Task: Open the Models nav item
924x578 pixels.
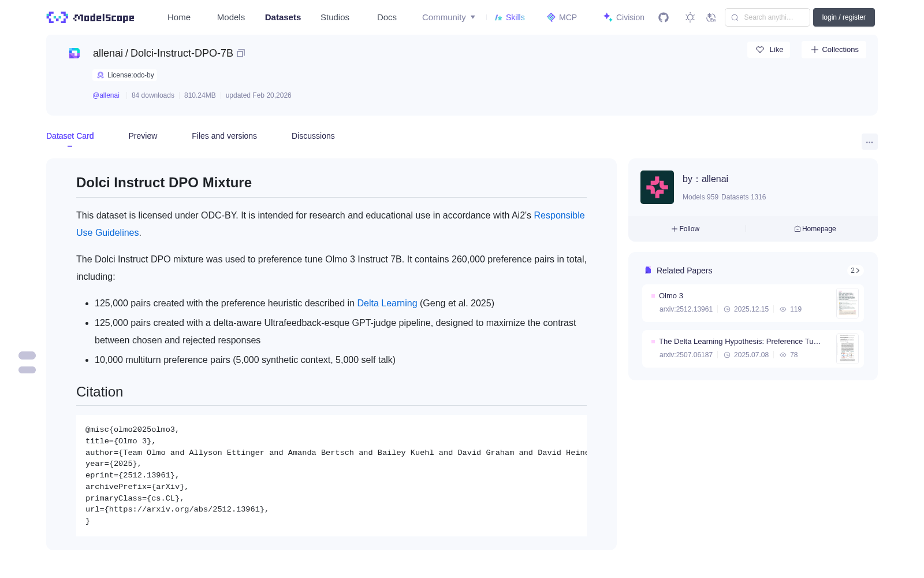Action: pyautogui.click(x=231, y=17)
